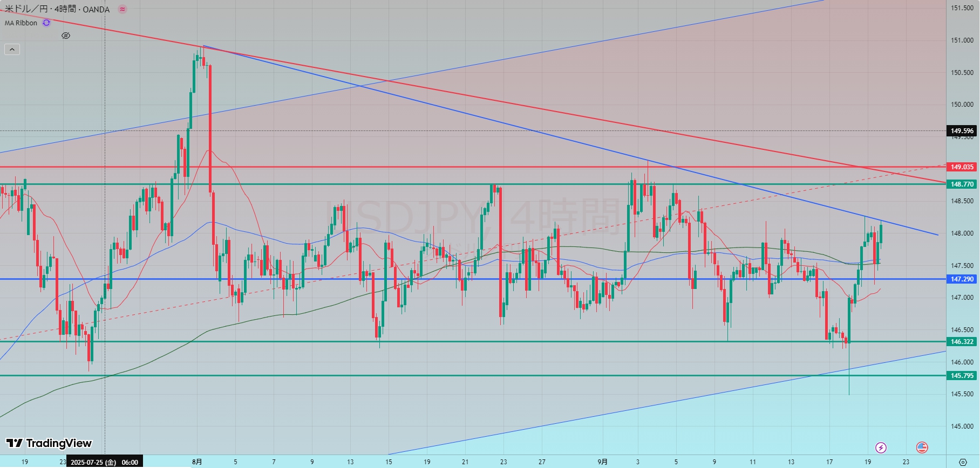
Task: Click the 9月 label on the time axis
Action: coord(602,462)
